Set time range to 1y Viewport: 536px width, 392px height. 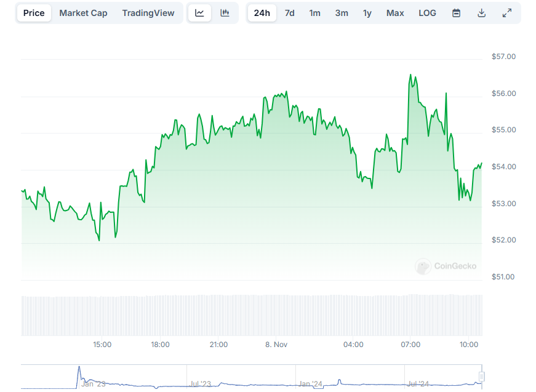[x=367, y=13]
